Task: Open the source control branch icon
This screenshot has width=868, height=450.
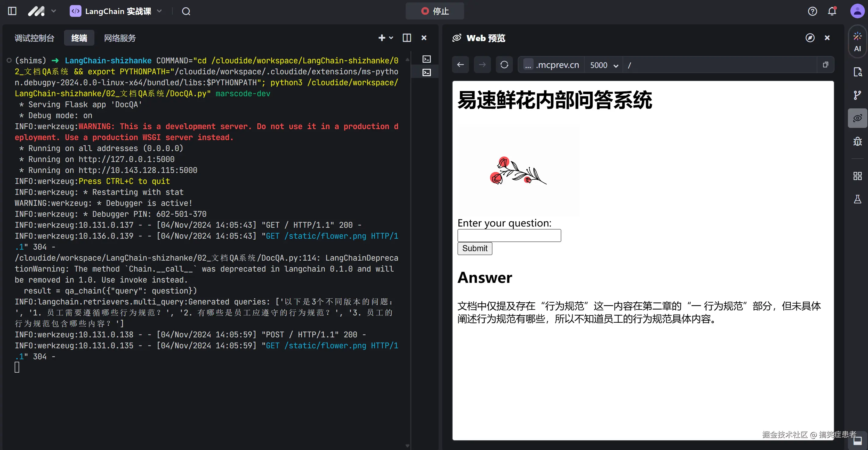Action: 857,95
